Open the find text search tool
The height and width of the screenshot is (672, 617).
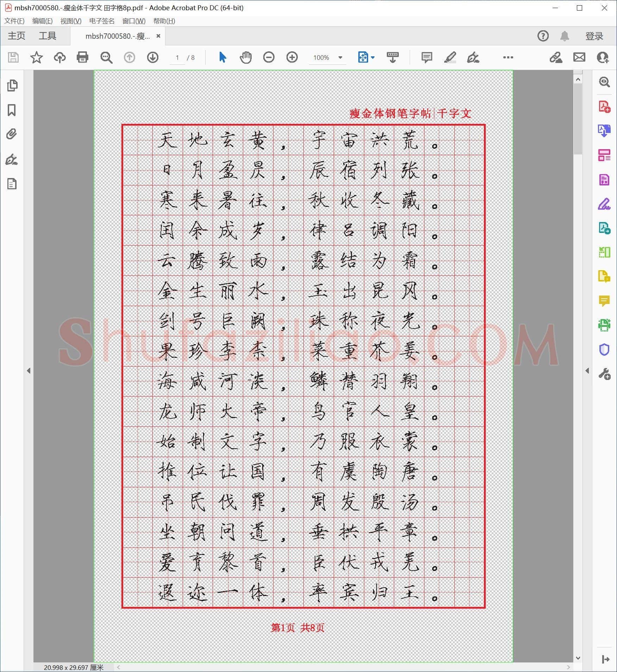[x=106, y=57]
